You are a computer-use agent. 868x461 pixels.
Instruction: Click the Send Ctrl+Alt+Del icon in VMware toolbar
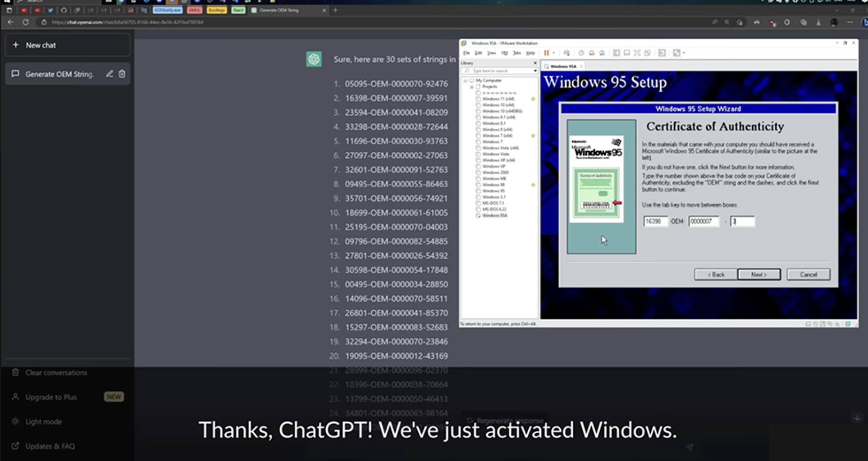[x=566, y=53]
